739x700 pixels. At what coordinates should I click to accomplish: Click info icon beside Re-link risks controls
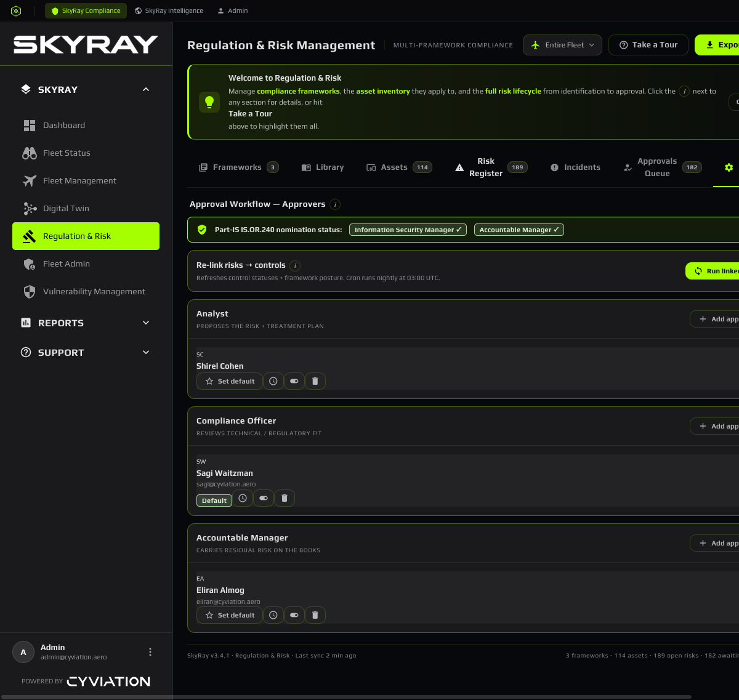(x=295, y=265)
